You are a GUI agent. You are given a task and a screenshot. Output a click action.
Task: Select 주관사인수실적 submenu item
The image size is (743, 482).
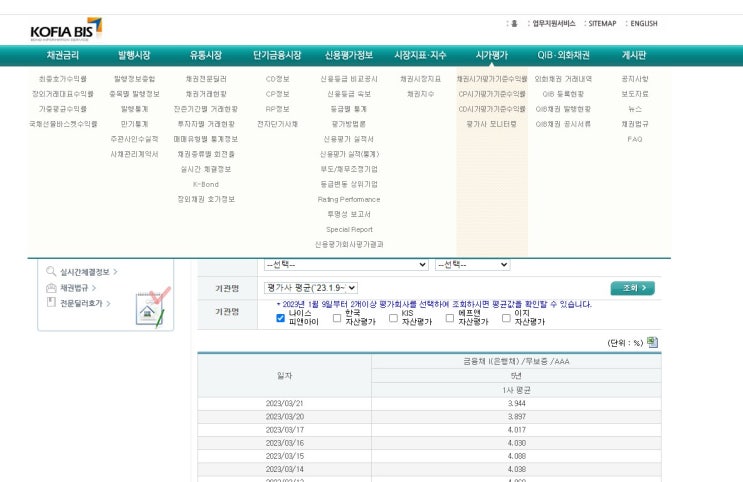point(134,139)
